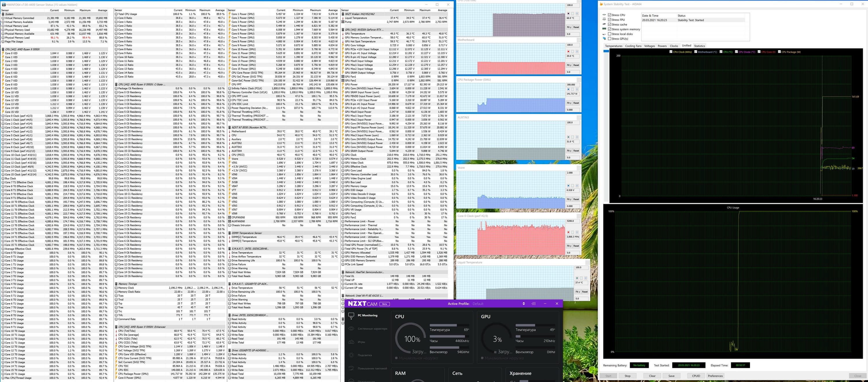Screen dimensions: 868x382
Task: Open the Cooling Fans tab
Action: 633,46
